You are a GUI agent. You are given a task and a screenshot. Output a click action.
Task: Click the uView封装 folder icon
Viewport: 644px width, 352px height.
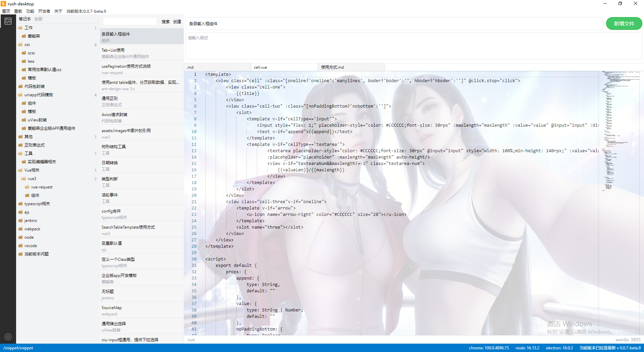tap(24, 120)
